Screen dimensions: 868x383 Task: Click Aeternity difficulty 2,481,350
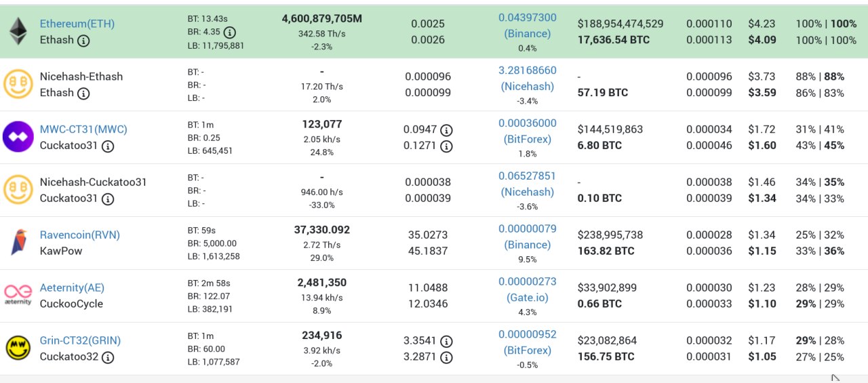pyautogui.click(x=322, y=283)
